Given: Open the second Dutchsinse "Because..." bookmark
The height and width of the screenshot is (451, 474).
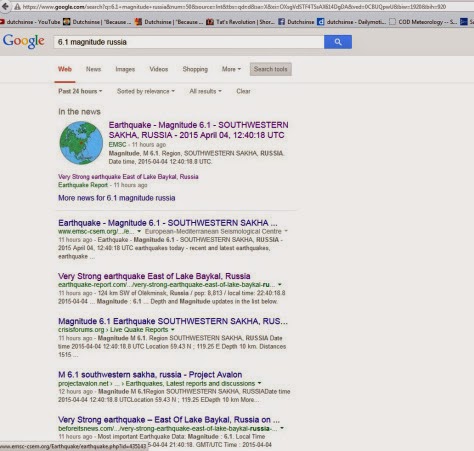Looking at the screenshot, I should (x=169, y=22).
